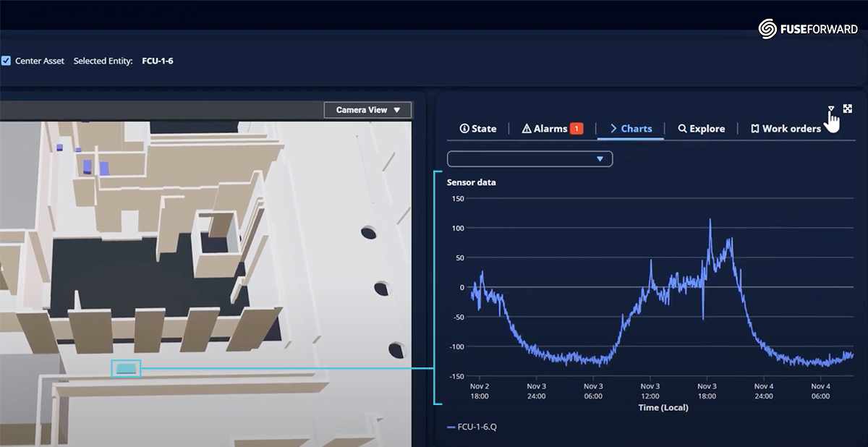
Task: Expand the chart panel to fullscreen
Action: (x=848, y=108)
